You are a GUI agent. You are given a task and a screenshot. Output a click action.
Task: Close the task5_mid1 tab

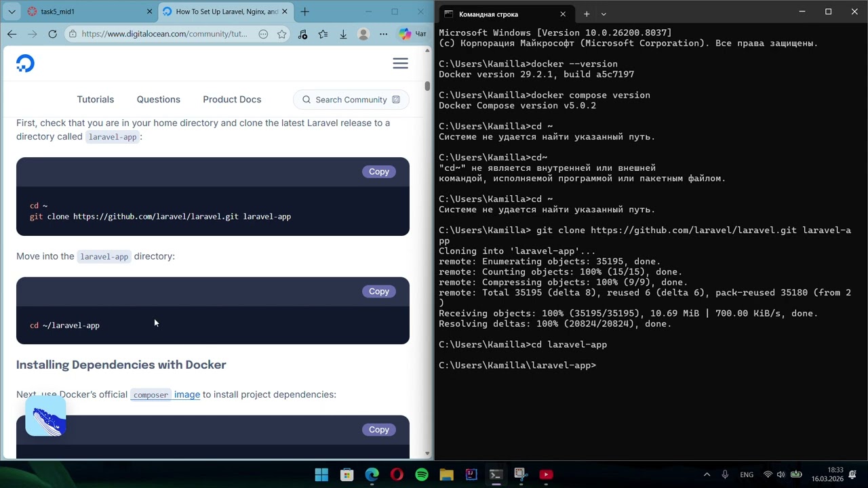(150, 12)
